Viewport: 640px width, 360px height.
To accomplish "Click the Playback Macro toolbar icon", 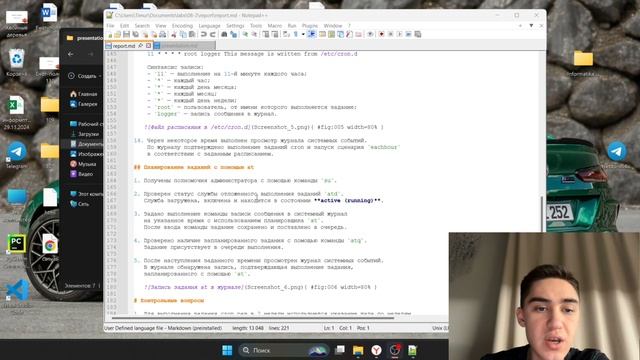I will pos(400,34).
